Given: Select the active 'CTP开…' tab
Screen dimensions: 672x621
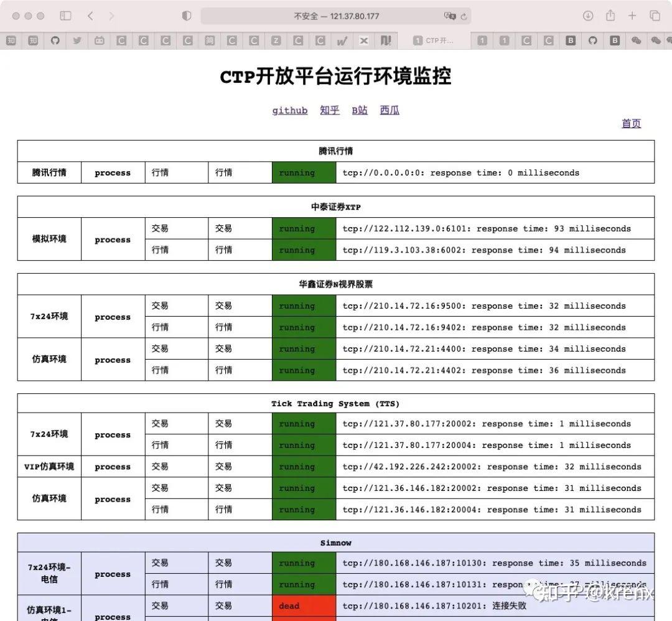Looking at the screenshot, I should [x=434, y=40].
